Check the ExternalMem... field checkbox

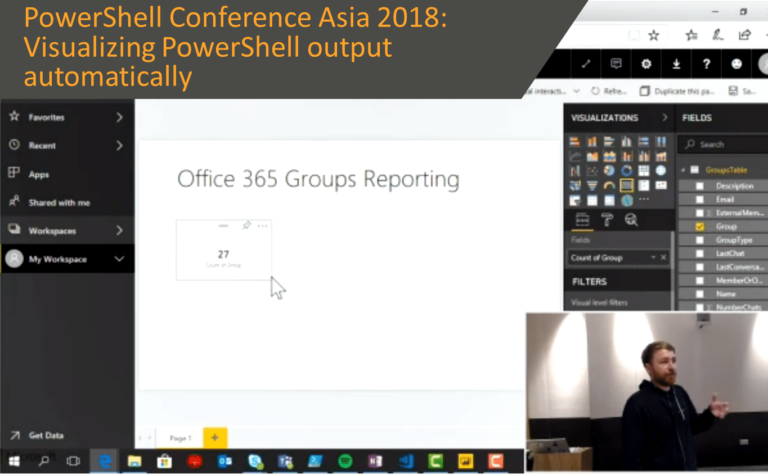(x=699, y=213)
